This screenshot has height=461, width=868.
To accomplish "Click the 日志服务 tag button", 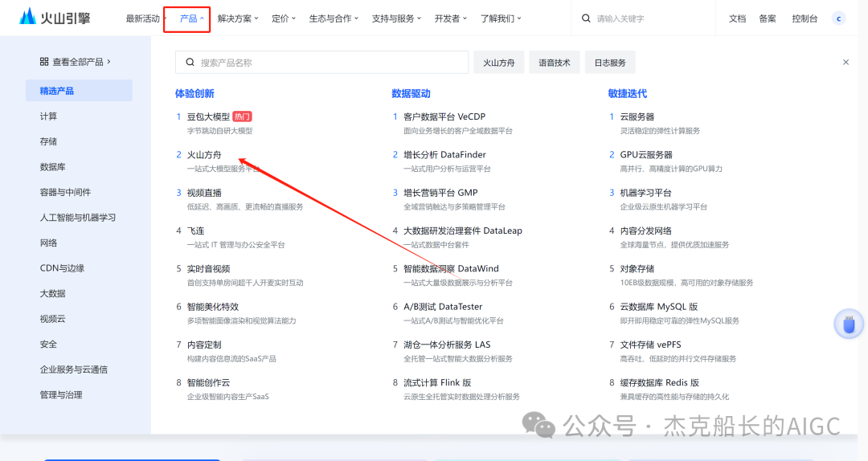I will coord(610,63).
